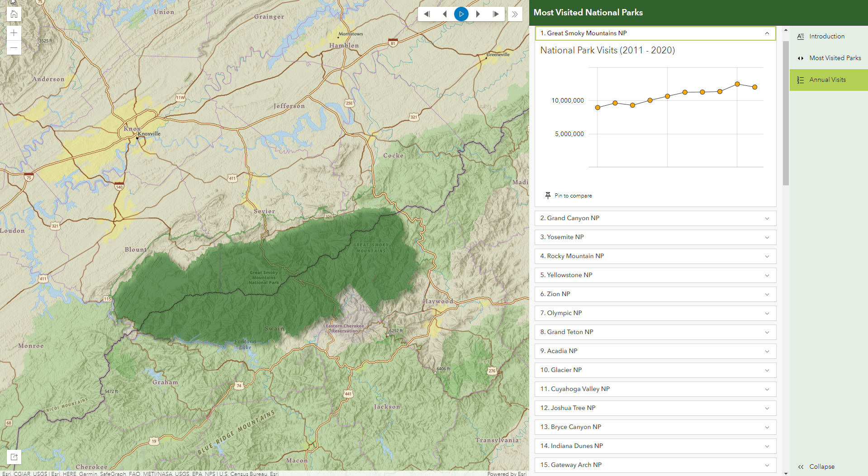Viewport: 868px width, 476px height.
Task: Click the scrollbar up arrow
Action: click(786, 30)
